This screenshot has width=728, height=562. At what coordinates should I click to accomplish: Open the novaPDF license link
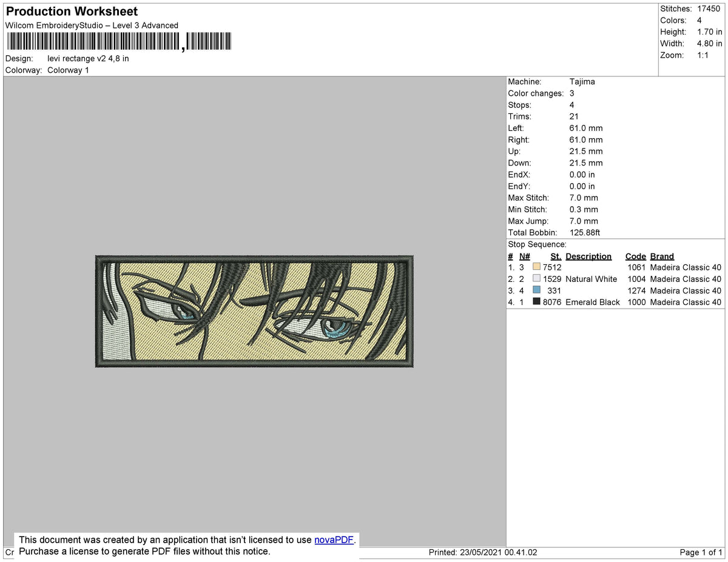pos(332,540)
